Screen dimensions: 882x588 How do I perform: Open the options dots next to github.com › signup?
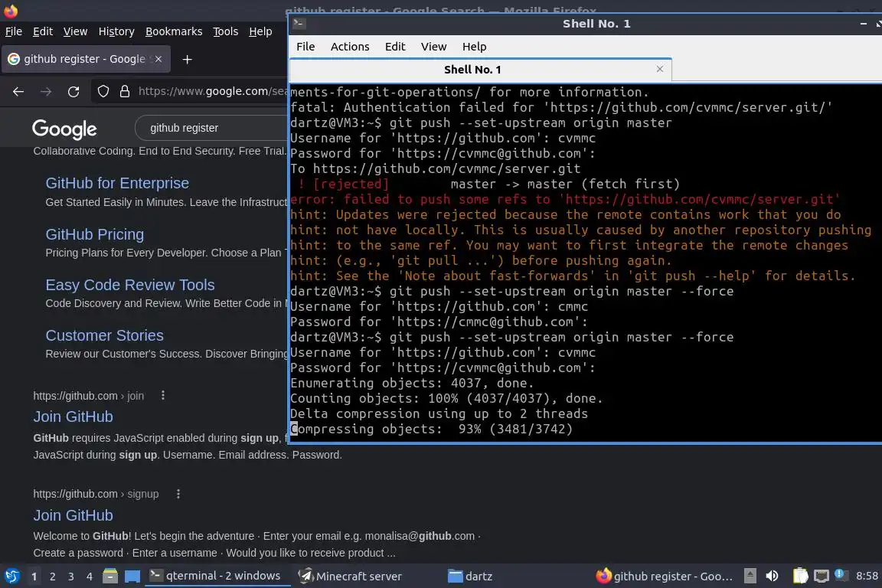178,494
